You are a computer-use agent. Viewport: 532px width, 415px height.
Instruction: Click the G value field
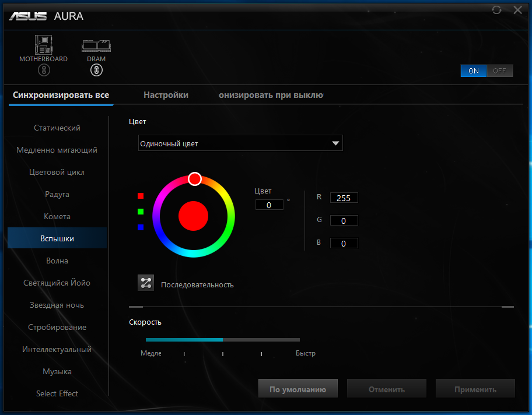point(344,221)
